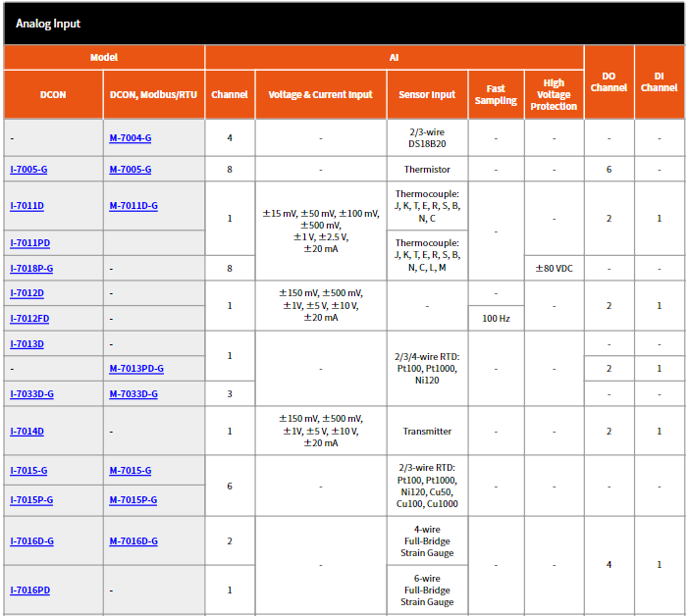Click the Voltage & Current Input header
Image resolution: width=689 pixels, height=616 pixels.
tap(320, 95)
